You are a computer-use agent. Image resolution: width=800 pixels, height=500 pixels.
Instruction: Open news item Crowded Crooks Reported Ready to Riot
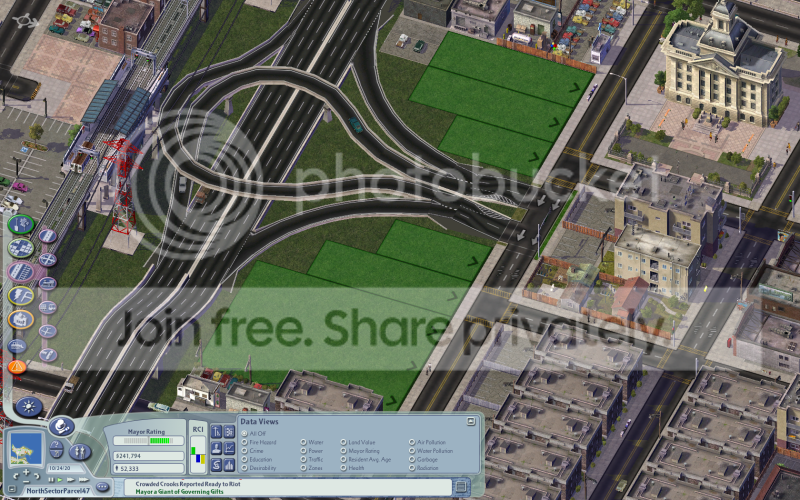click(x=188, y=484)
